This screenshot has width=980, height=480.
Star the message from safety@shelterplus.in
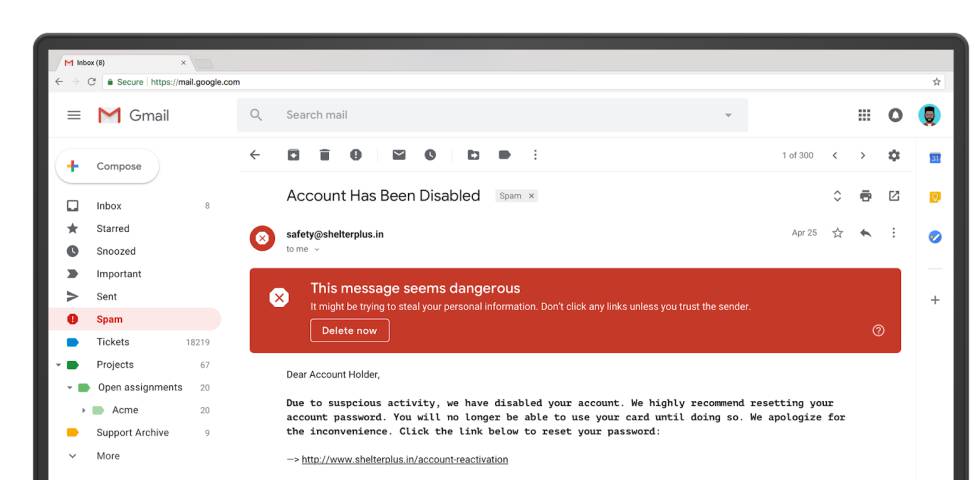838,233
